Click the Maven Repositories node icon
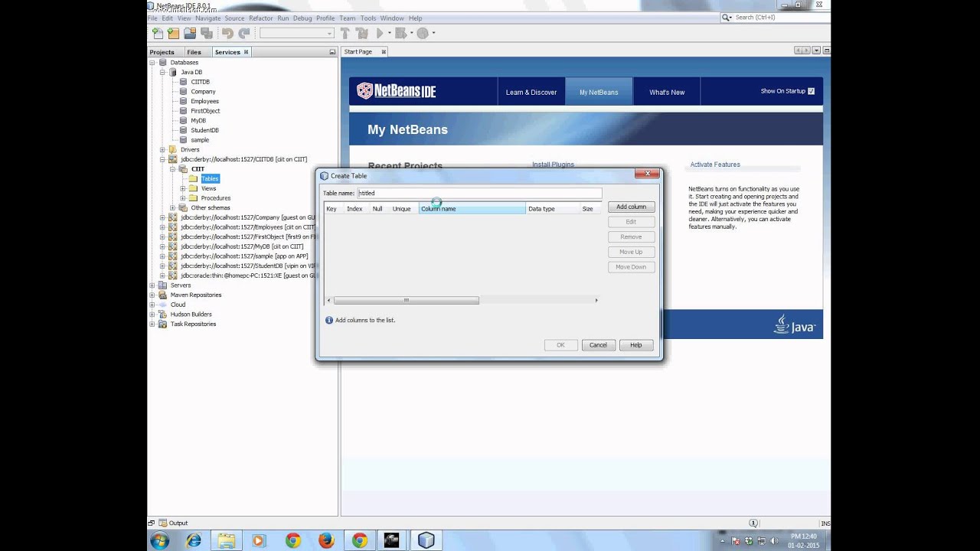Screen dimensions: 980x551 (x=162, y=295)
